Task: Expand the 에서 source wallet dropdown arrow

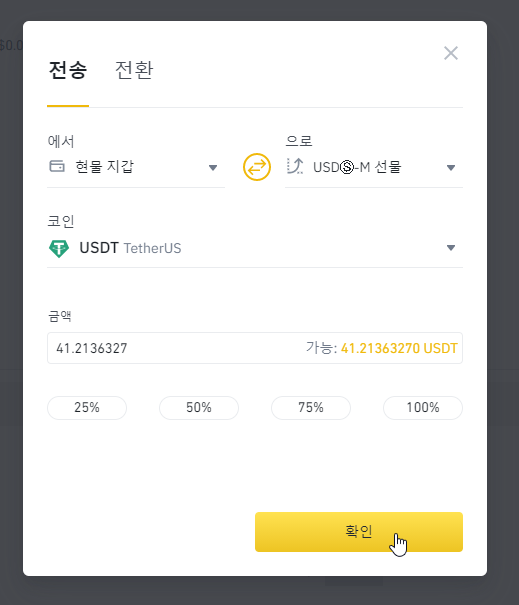Action: tap(213, 167)
